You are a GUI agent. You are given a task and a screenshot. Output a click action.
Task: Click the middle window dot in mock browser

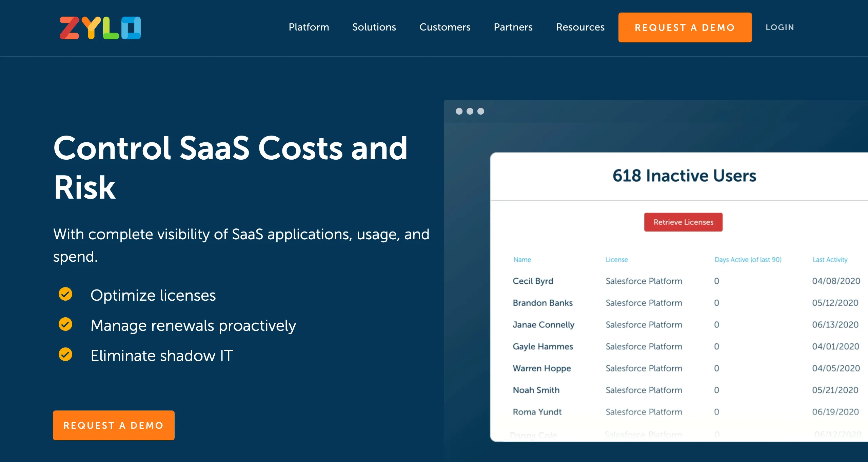(x=470, y=111)
